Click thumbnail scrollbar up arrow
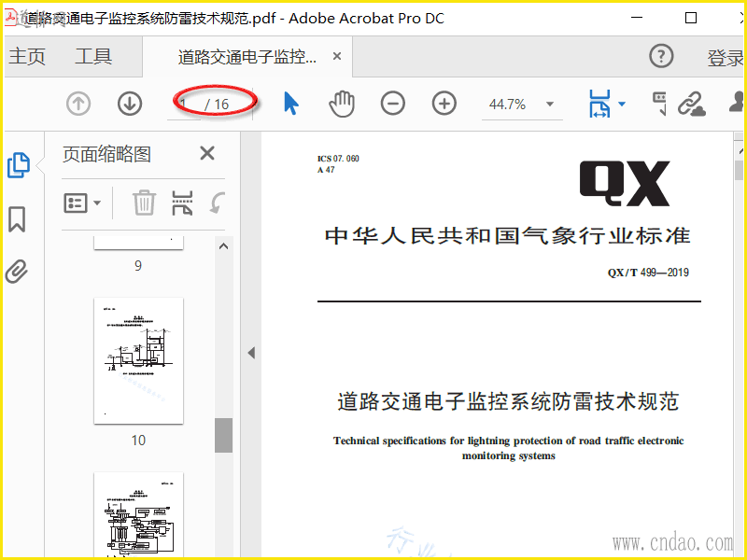This screenshot has height=560, width=747. tap(223, 246)
